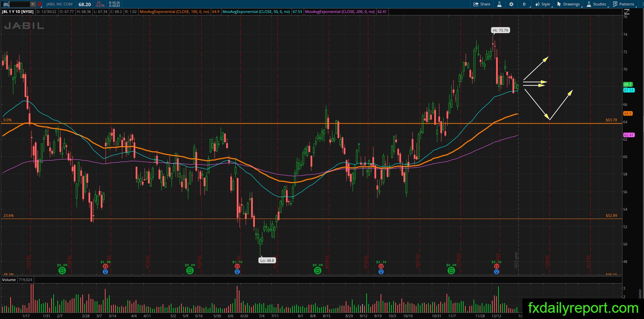
Task: Open the Patterns menu
Action: tap(624, 4)
